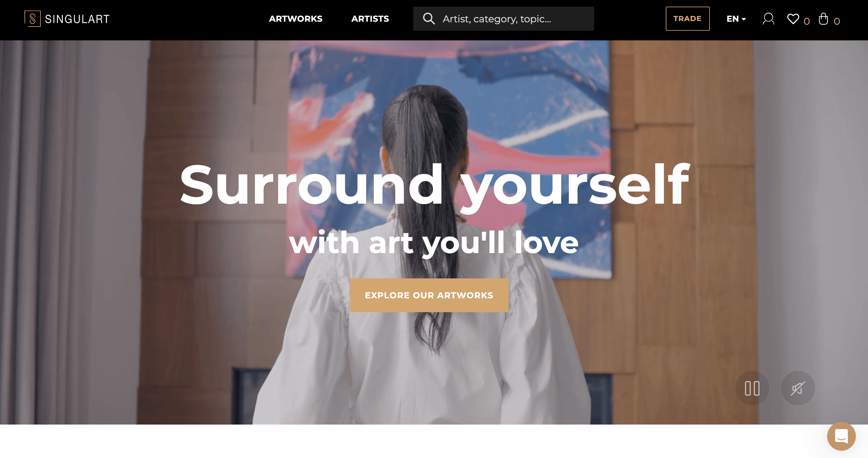Click the search magnifier icon

click(x=429, y=18)
